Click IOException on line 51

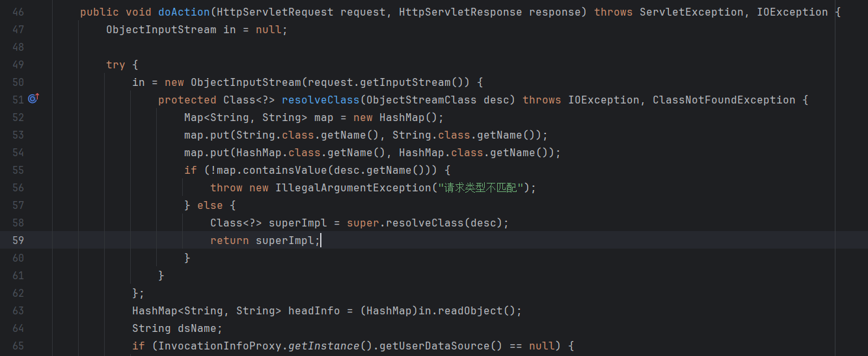click(x=604, y=100)
